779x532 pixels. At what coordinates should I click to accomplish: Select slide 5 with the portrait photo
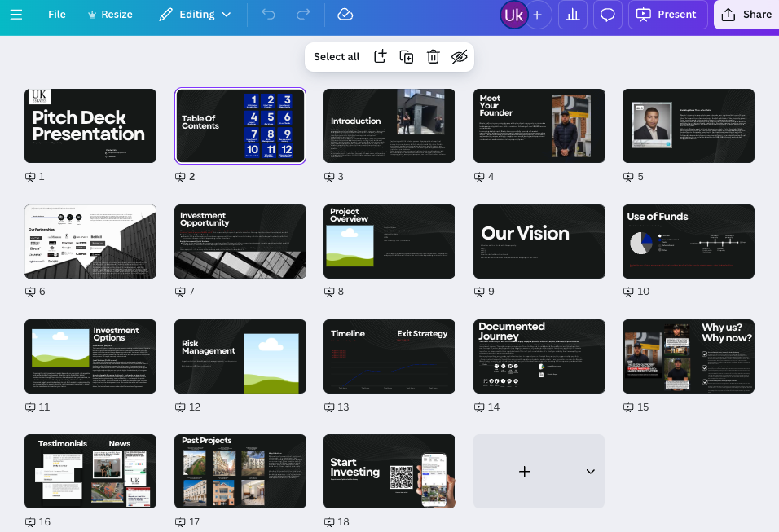pyautogui.click(x=688, y=125)
